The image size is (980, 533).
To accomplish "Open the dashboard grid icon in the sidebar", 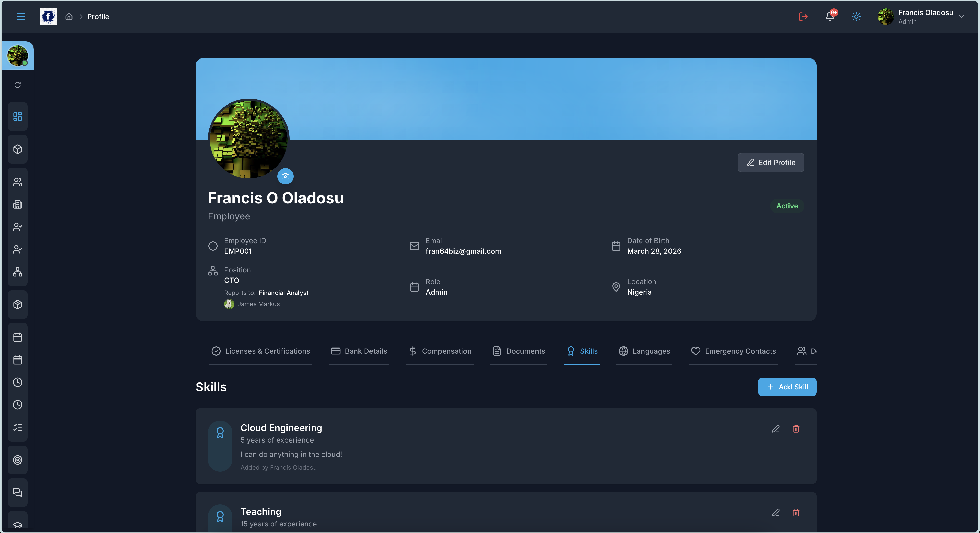I will tap(18, 117).
